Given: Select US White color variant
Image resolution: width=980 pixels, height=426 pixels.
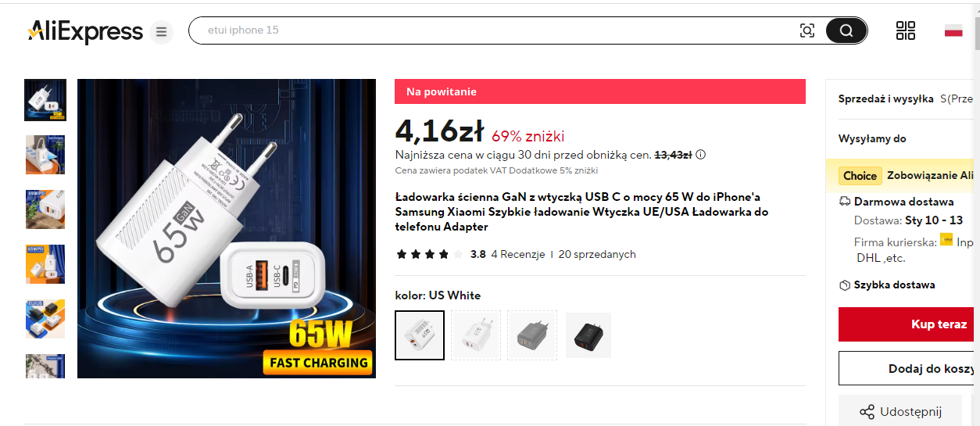Looking at the screenshot, I should 420,335.
